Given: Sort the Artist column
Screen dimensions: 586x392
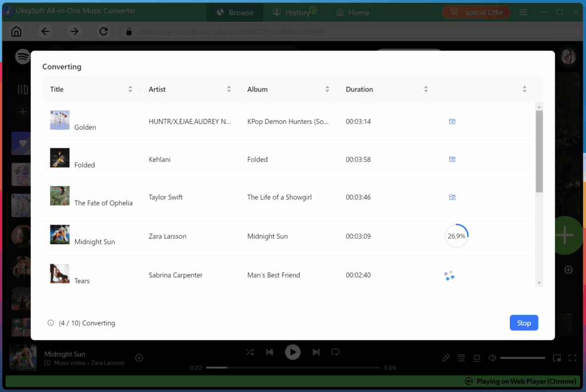Looking at the screenshot, I should pos(229,89).
